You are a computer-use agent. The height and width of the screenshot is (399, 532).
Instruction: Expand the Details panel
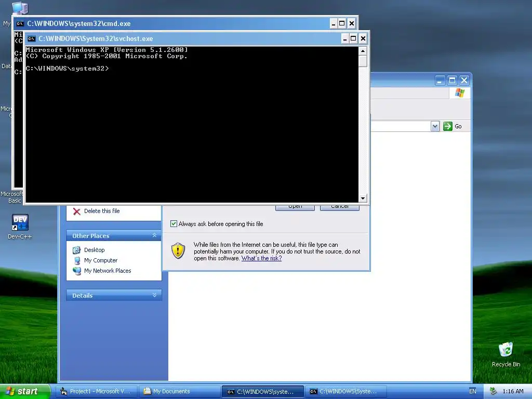pos(154,295)
